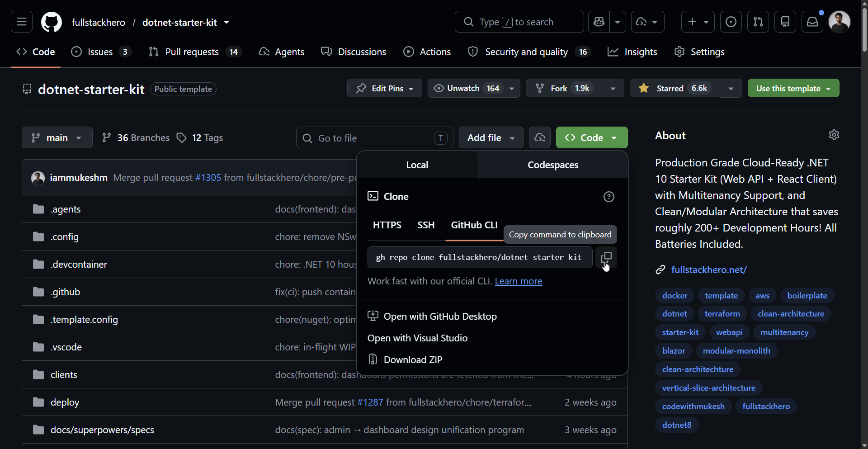Open the user avatar menu
The height and width of the screenshot is (449, 868).
pyautogui.click(x=840, y=22)
